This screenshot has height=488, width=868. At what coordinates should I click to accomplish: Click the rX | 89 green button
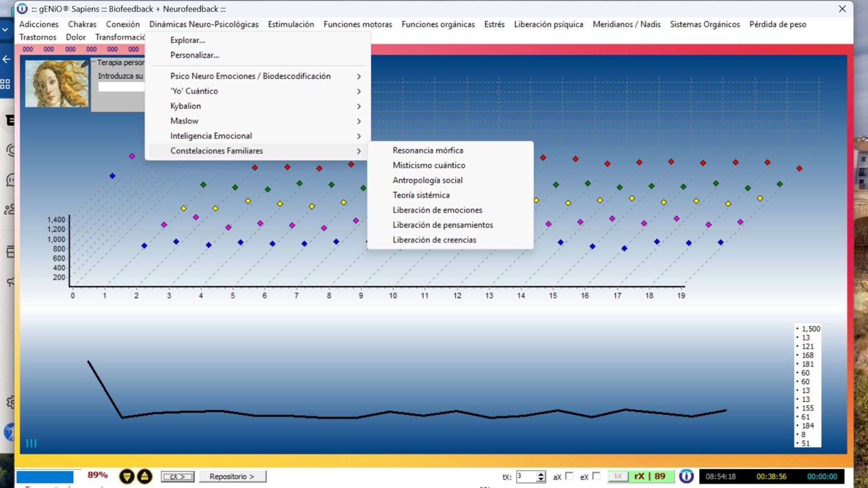pyautogui.click(x=650, y=477)
